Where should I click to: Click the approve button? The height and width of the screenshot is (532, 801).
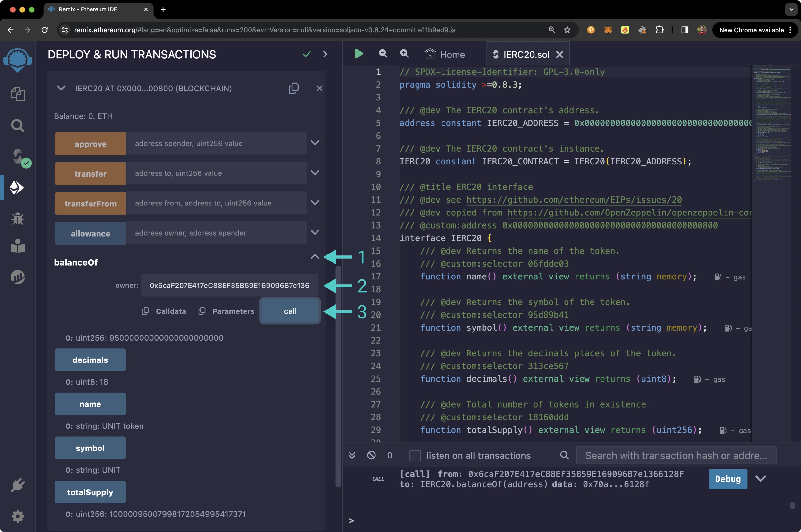90,144
